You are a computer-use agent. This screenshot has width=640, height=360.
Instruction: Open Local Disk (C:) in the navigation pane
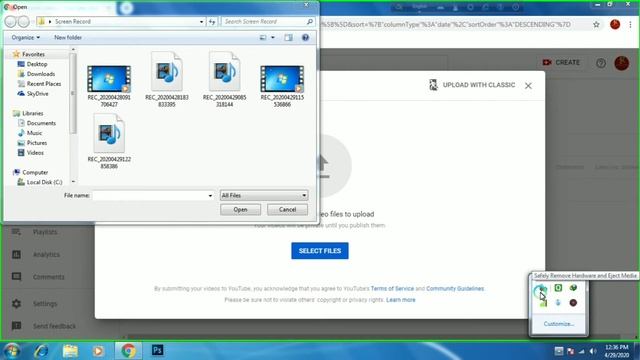[x=44, y=182]
